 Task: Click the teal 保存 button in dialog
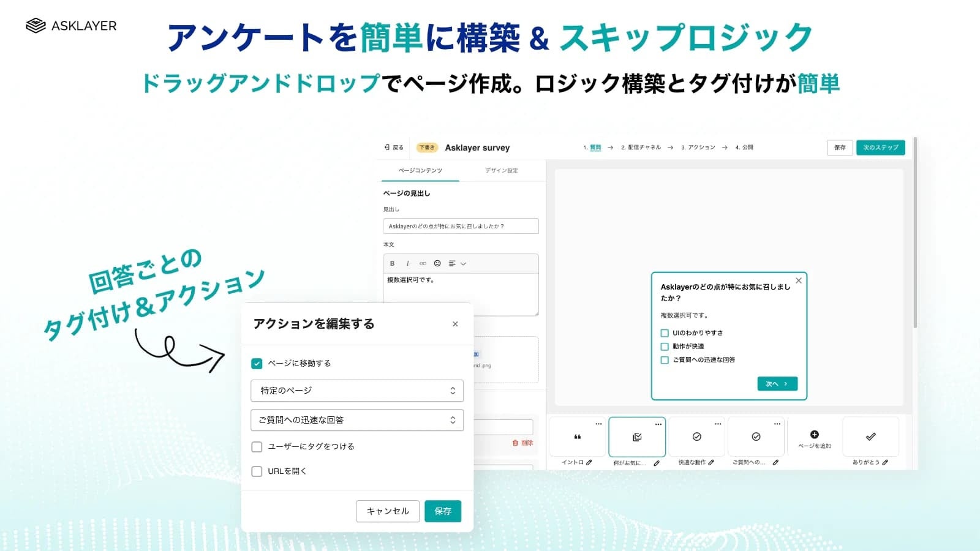(443, 511)
